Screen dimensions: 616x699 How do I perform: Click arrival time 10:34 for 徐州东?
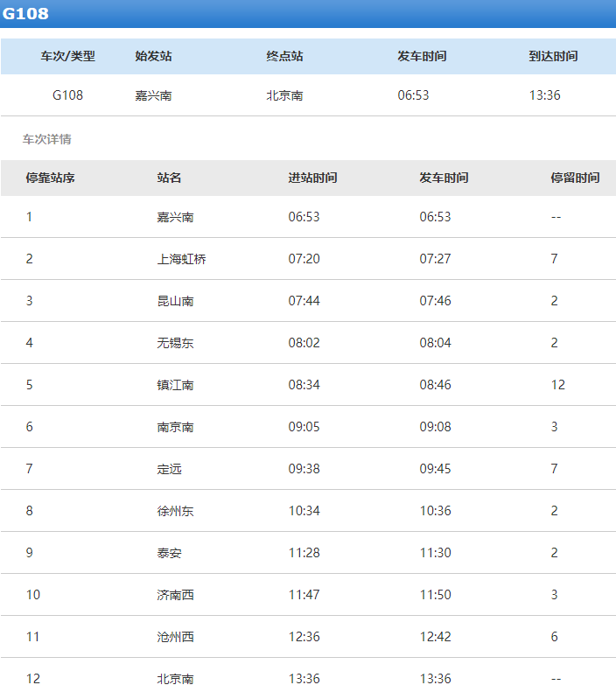tap(304, 510)
